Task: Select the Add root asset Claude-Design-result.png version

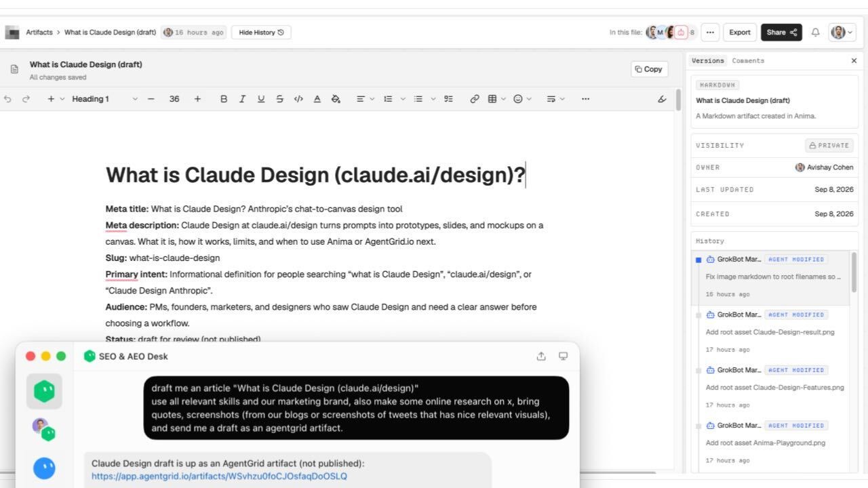Action: pyautogui.click(x=770, y=332)
